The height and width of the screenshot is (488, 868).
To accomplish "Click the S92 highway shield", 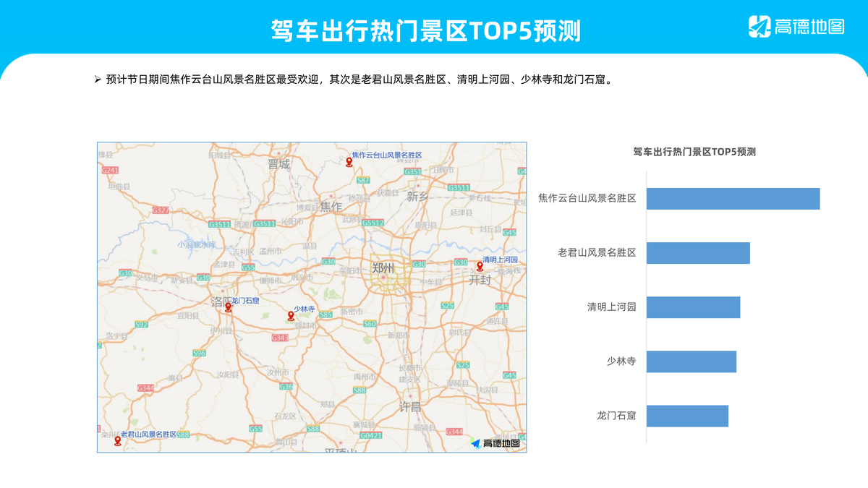I will [x=142, y=324].
